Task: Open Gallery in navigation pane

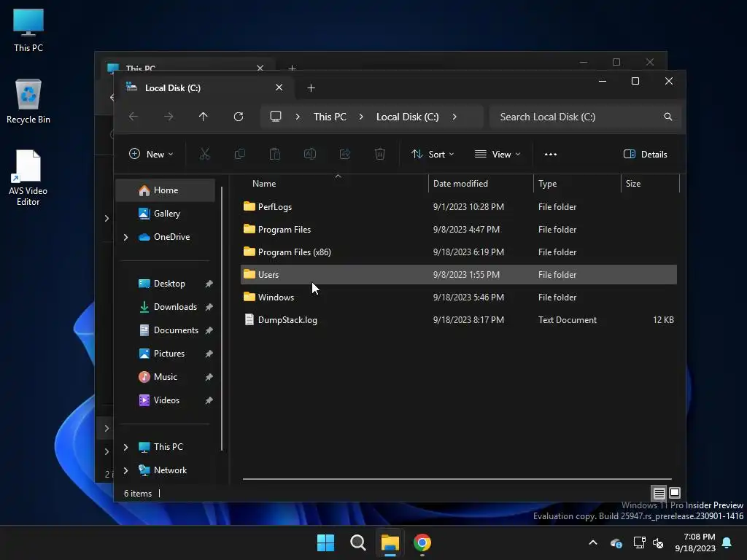Action: pyautogui.click(x=166, y=214)
